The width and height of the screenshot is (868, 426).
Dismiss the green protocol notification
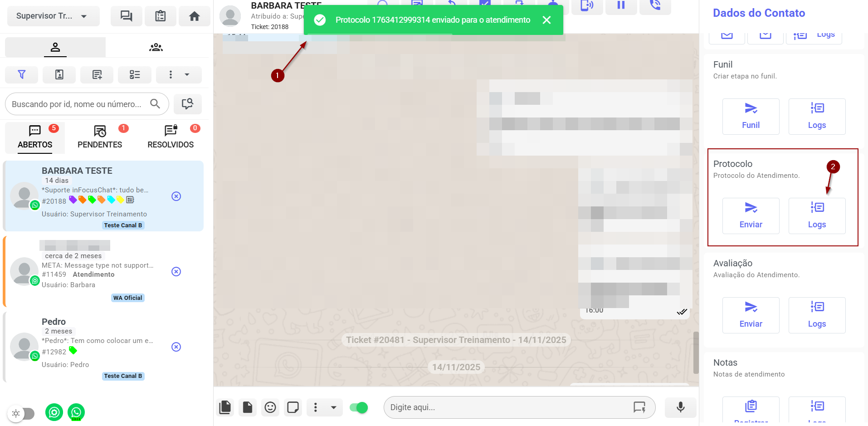pos(547,20)
